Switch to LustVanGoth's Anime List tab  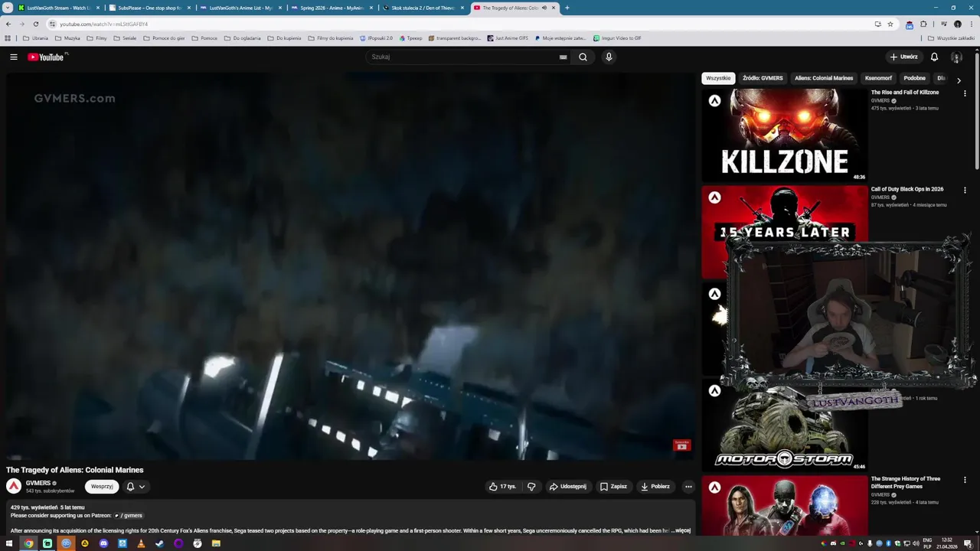(240, 8)
